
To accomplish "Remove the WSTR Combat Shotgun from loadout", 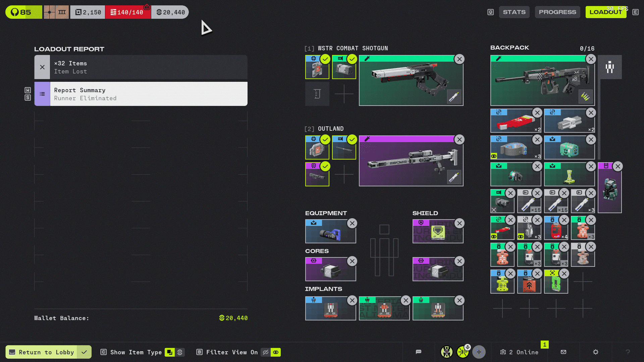I will 459,59.
